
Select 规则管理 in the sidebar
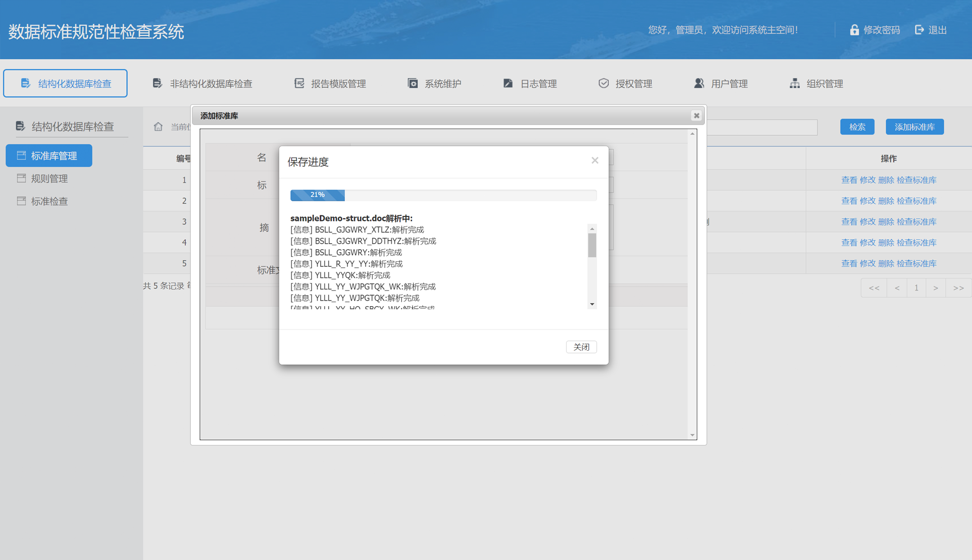pyautogui.click(x=49, y=179)
